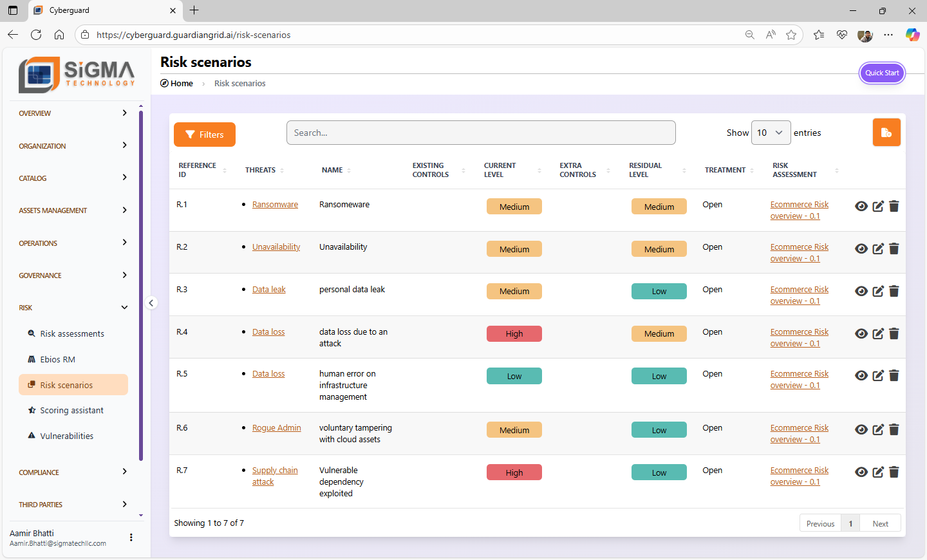Collapse the sidebar using the arrow handle
The image size is (927, 560).
(151, 303)
